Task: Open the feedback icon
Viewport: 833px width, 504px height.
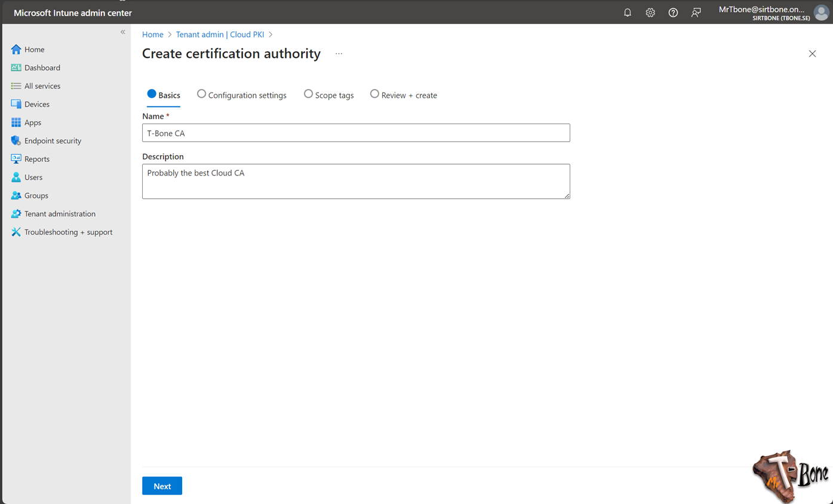Action: pyautogui.click(x=696, y=12)
